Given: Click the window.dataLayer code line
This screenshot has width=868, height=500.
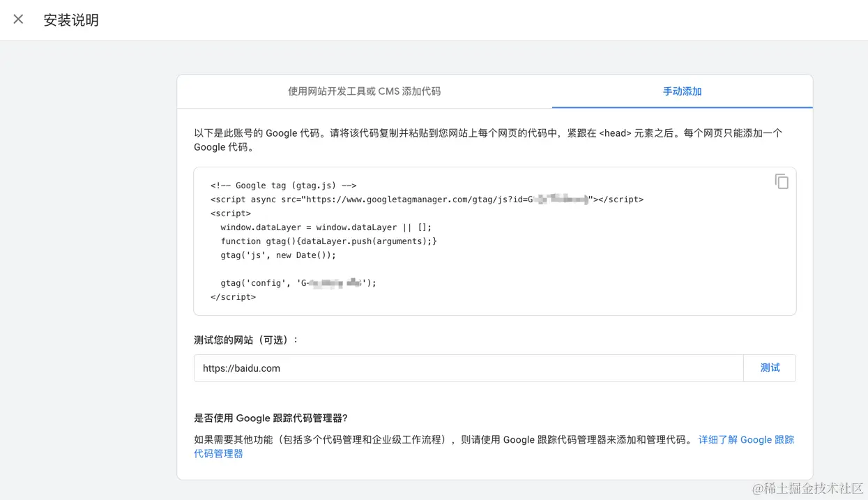Looking at the screenshot, I should tap(326, 227).
